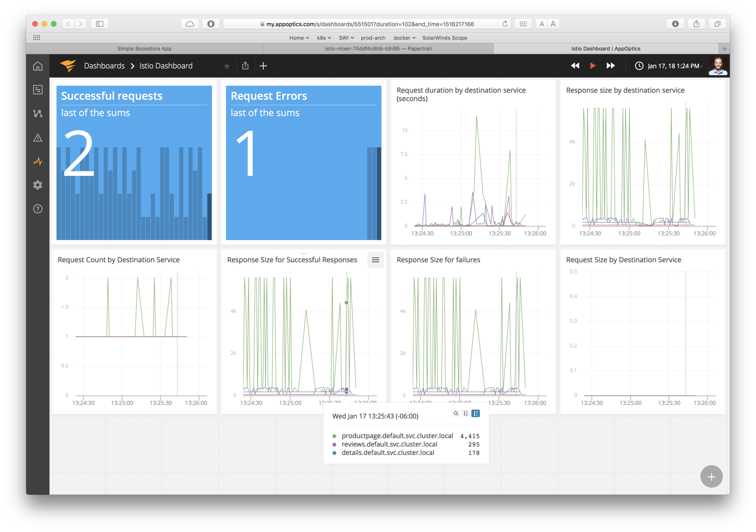Open the user profile avatar
The width and height of the screenshot is (756, 532).
coord(718,66)
